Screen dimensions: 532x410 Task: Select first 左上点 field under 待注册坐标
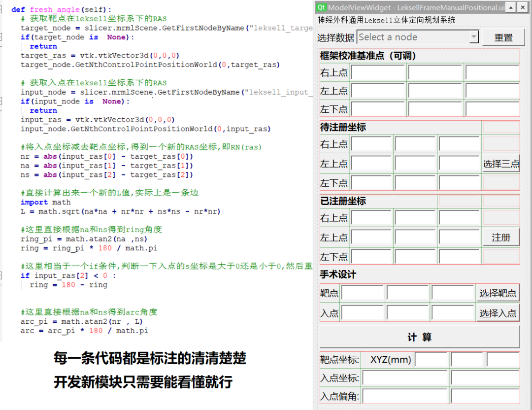coord(371,164)
